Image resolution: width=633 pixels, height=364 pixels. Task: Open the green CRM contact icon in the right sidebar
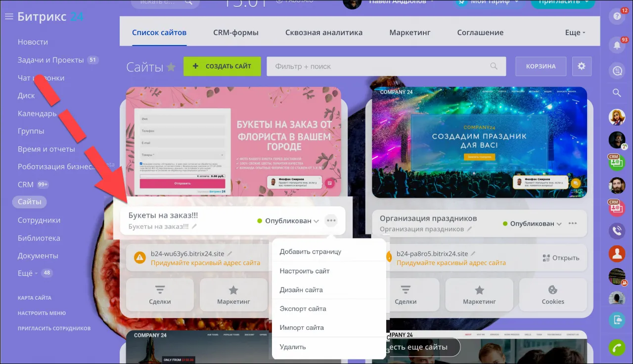coord(617,162)
